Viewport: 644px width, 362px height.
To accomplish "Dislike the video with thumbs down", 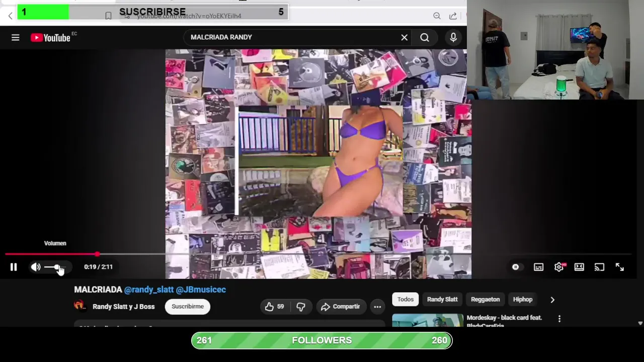I will 301,307.
